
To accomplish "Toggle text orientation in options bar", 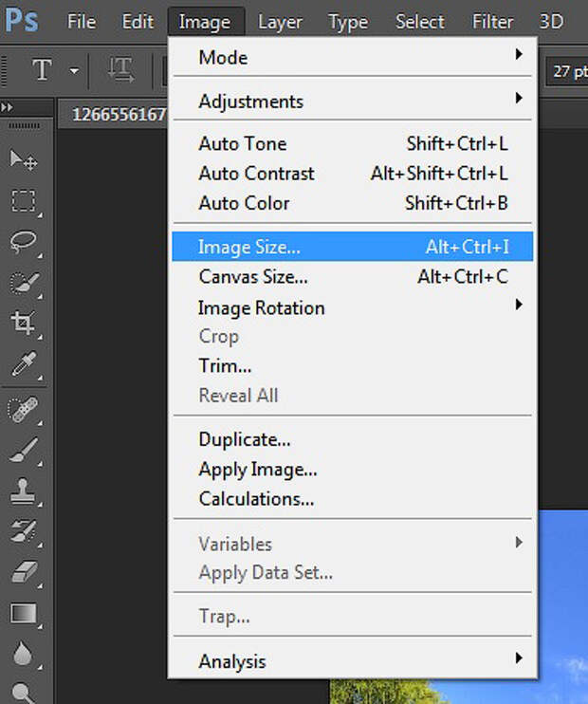I will pyautogui.click(x=120, y=70).
